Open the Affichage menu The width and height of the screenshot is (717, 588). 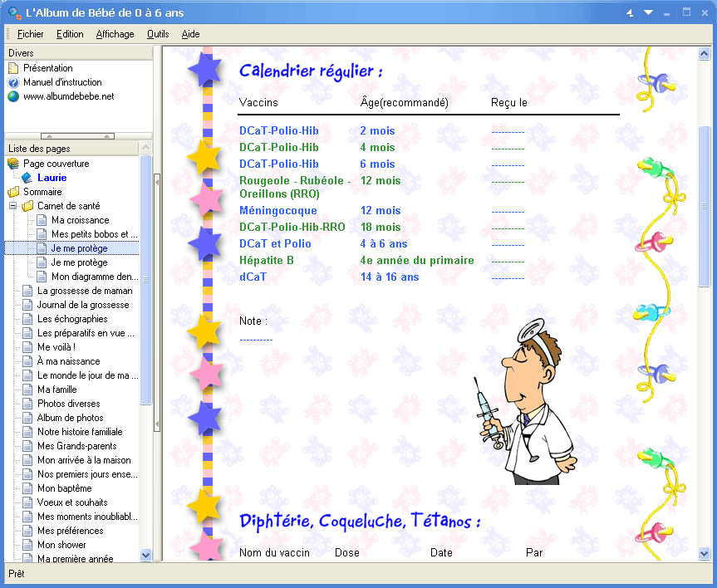pos(115,34)
